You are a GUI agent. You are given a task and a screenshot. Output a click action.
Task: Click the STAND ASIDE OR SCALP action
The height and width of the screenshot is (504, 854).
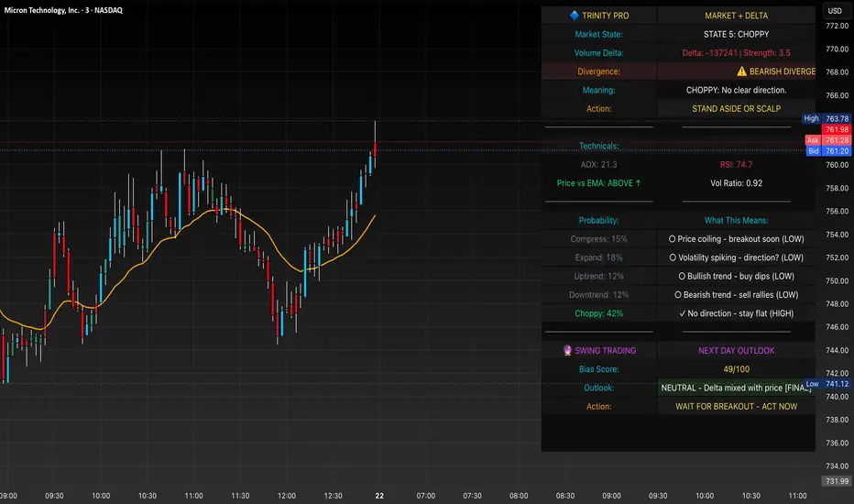coord(736,108)
